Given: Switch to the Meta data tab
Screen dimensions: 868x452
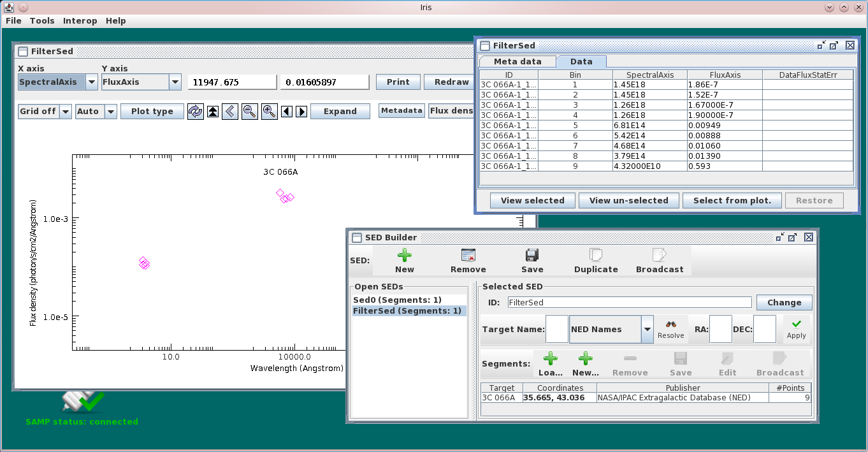Looking at the screenshot, I should (x=517, y=62).
